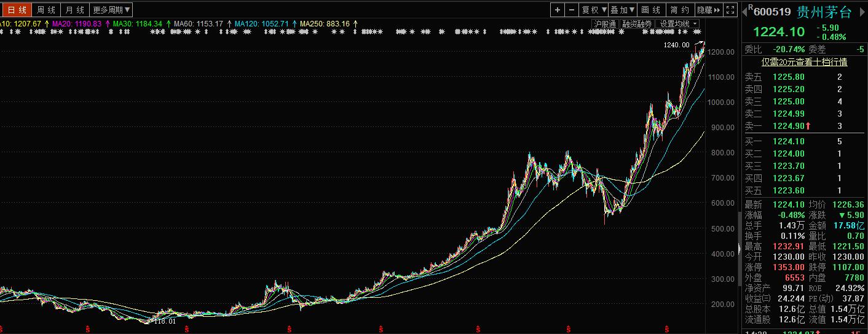Select the 卖二 1224.99 ask row
The image size is (868, 334).
coord(805,114)
